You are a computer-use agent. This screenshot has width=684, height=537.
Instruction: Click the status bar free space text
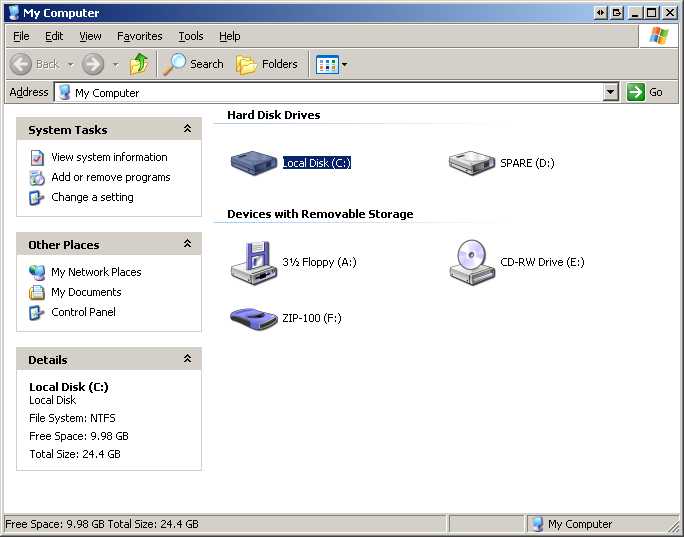[102, 524]
